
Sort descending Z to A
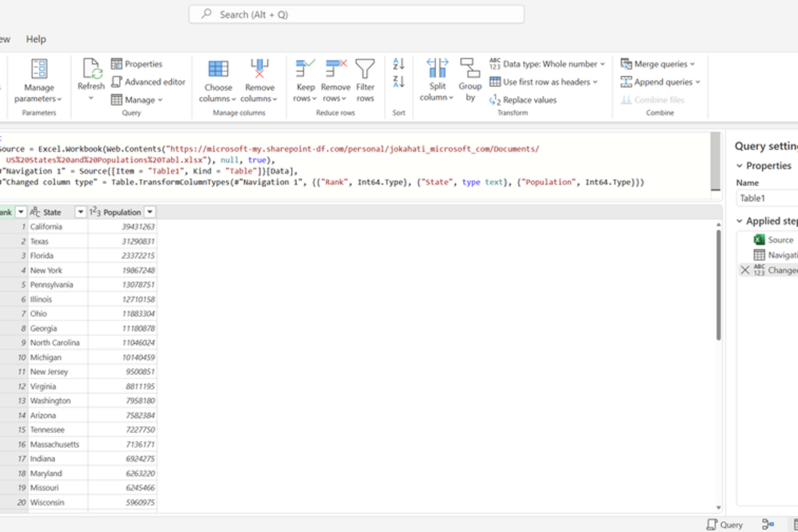click(399, 82)
